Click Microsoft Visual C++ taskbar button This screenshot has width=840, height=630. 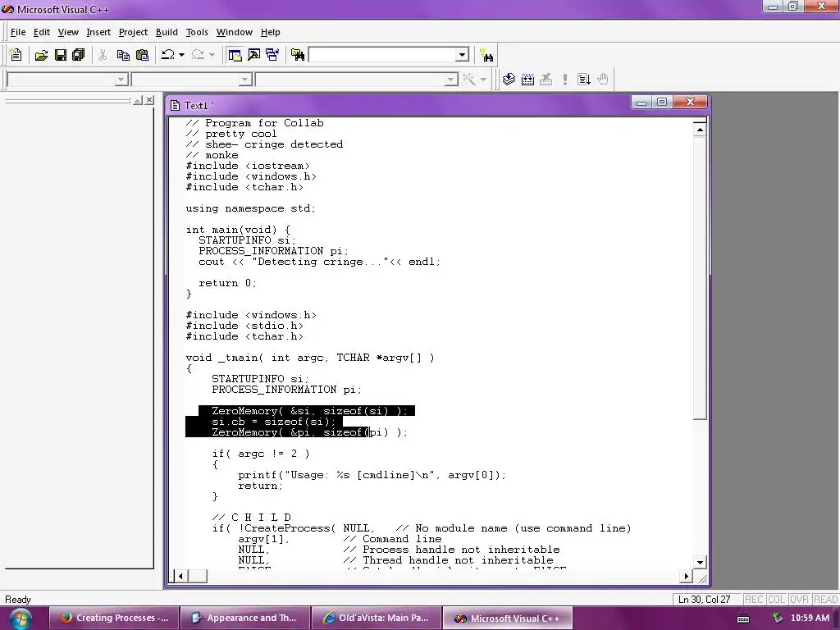pyautogui.click(x=507, y=619)
